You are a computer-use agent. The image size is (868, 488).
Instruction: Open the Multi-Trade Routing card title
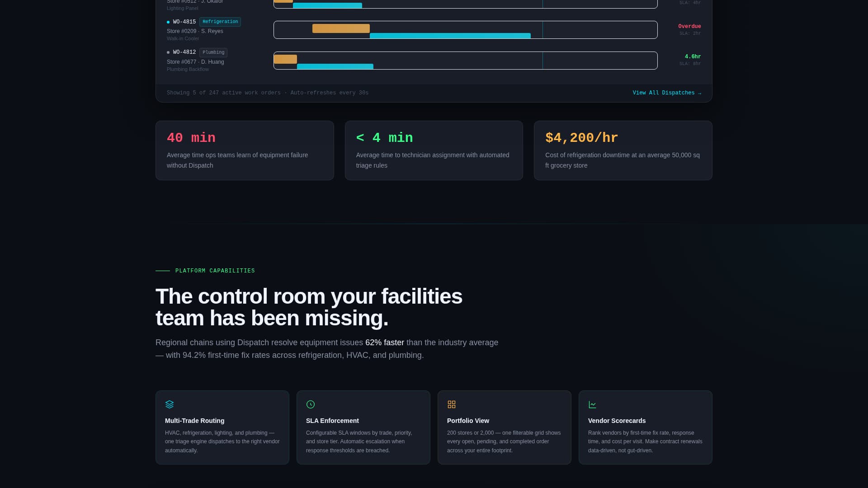point(194,421)
